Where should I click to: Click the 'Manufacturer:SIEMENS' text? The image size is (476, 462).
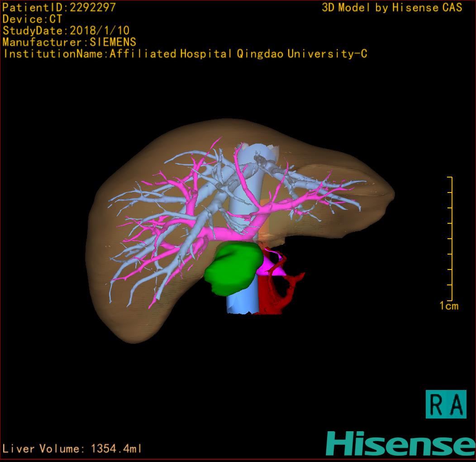69,42
